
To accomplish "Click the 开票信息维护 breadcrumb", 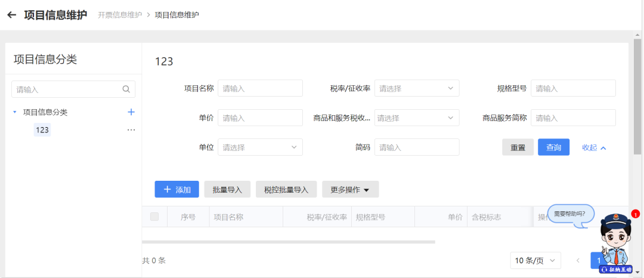I will (120, 15).
